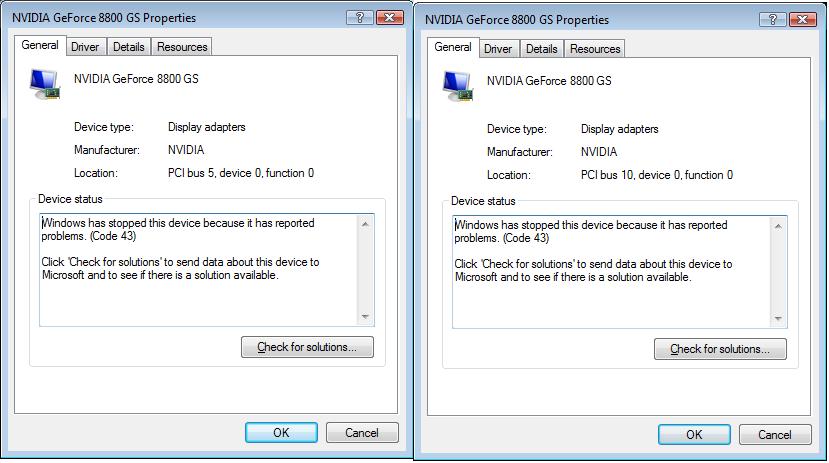
Task: Open Details tab in right properties window
Action: click(x=541, y=49)
